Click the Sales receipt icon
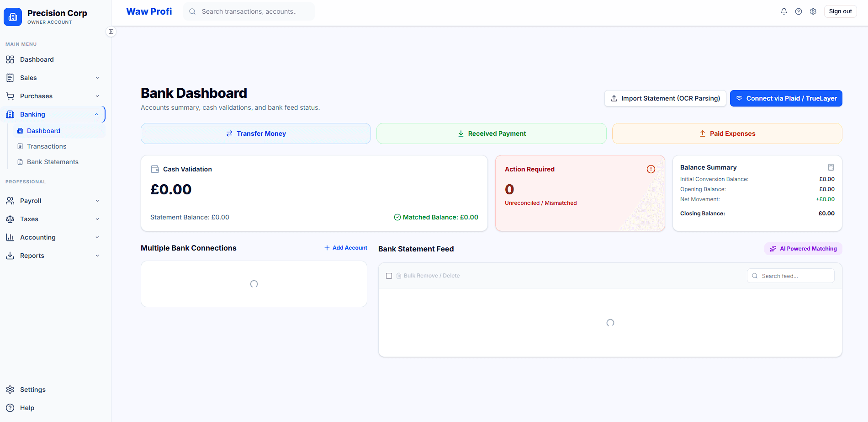Screen dimensions: 868x422 pyautogui.click(x=10, y=78)
